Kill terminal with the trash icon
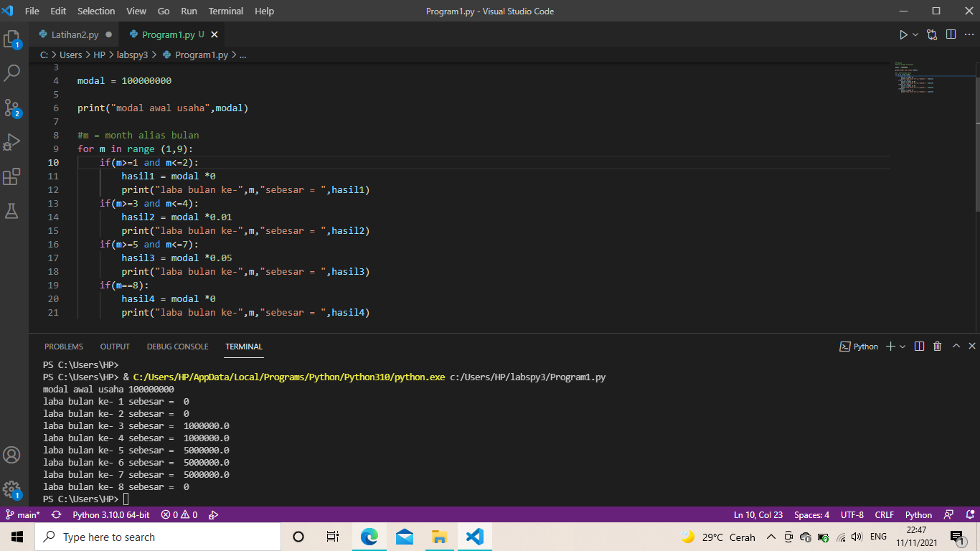 click(x=937, y=347)
